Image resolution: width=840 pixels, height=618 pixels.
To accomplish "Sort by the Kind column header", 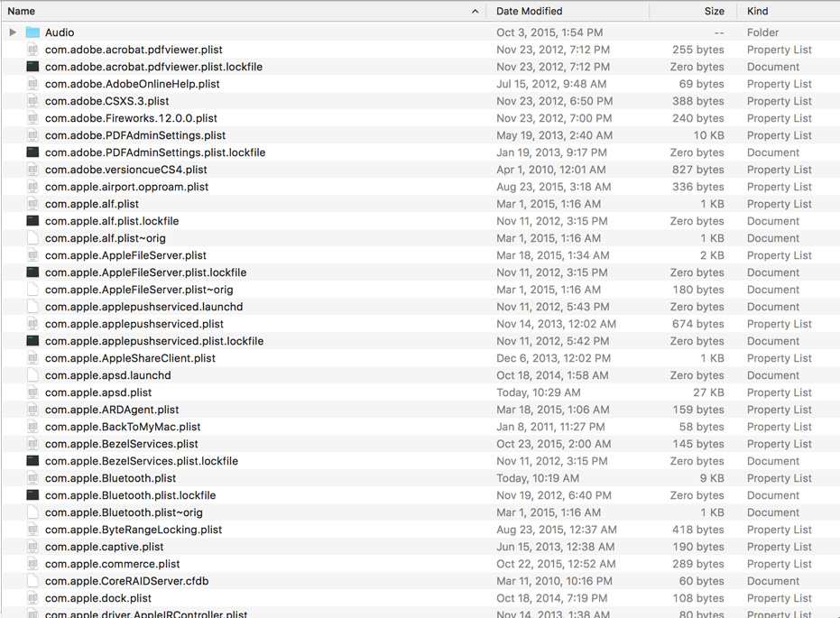I will pyautogui.click(x=758, y=11).
